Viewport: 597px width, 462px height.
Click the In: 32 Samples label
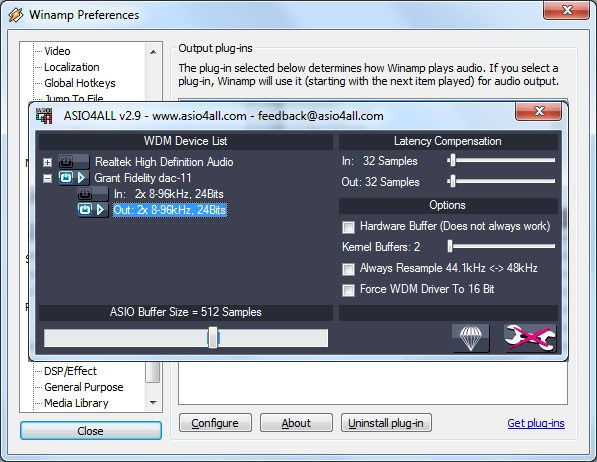[380, 161]
